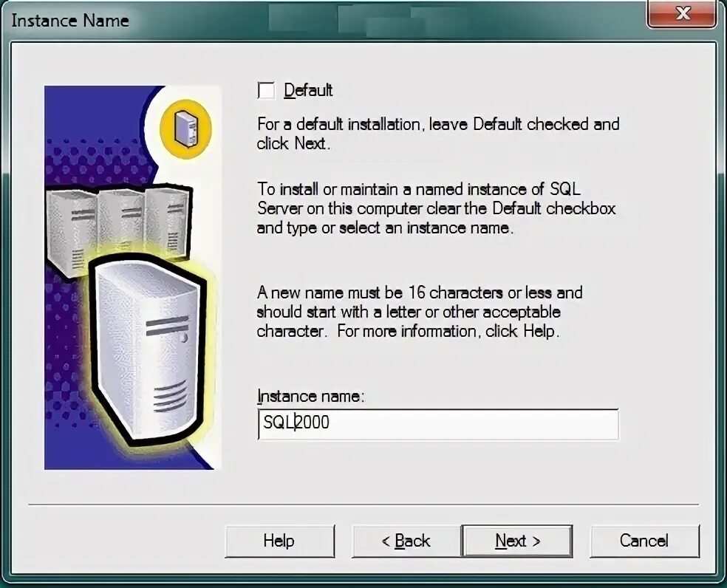Click the 'Instance Name' window title
Viewport: 727px width, 588px height.
click(x=70, y=21)
